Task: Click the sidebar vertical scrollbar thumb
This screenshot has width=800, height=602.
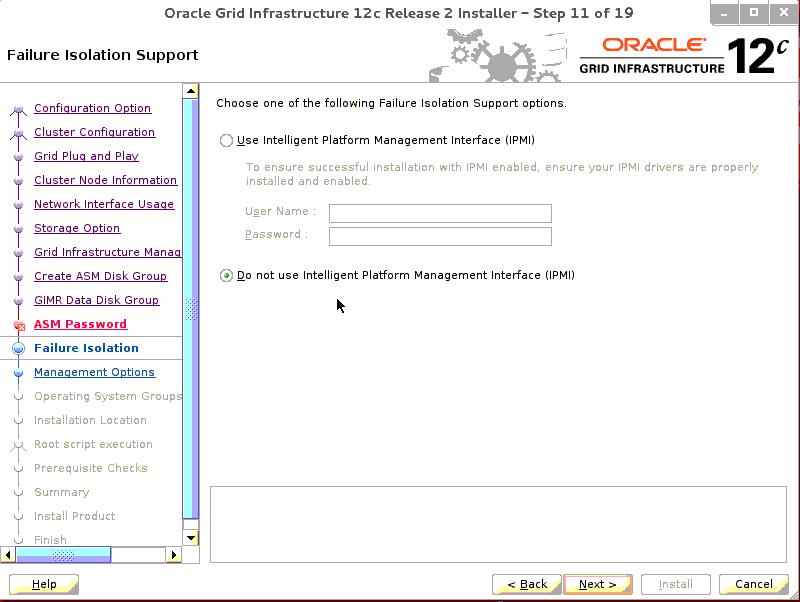Action: click(191, 309)
